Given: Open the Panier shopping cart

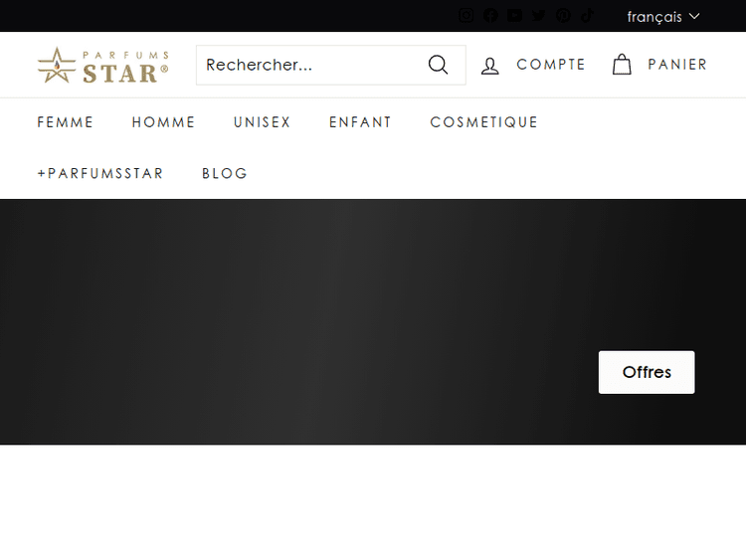Looking at the screenshot, I should pyautogui.click(x=659, y=65).
